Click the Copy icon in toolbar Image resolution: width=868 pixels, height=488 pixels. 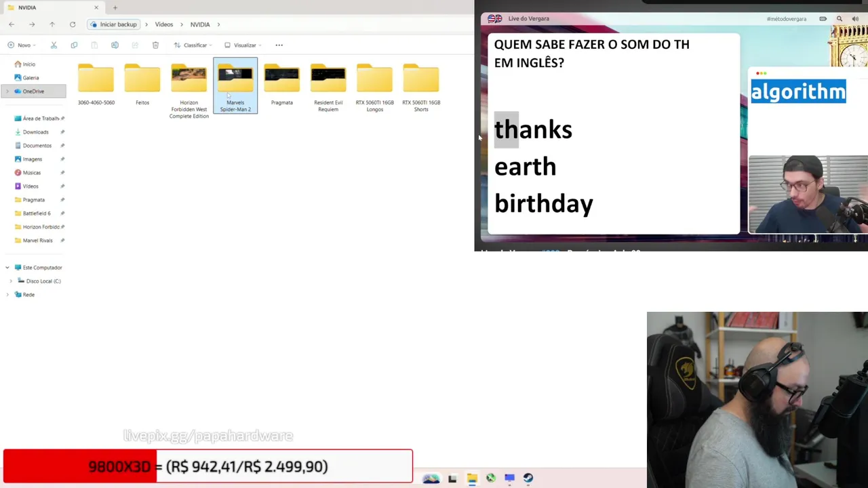pos(74,45)
